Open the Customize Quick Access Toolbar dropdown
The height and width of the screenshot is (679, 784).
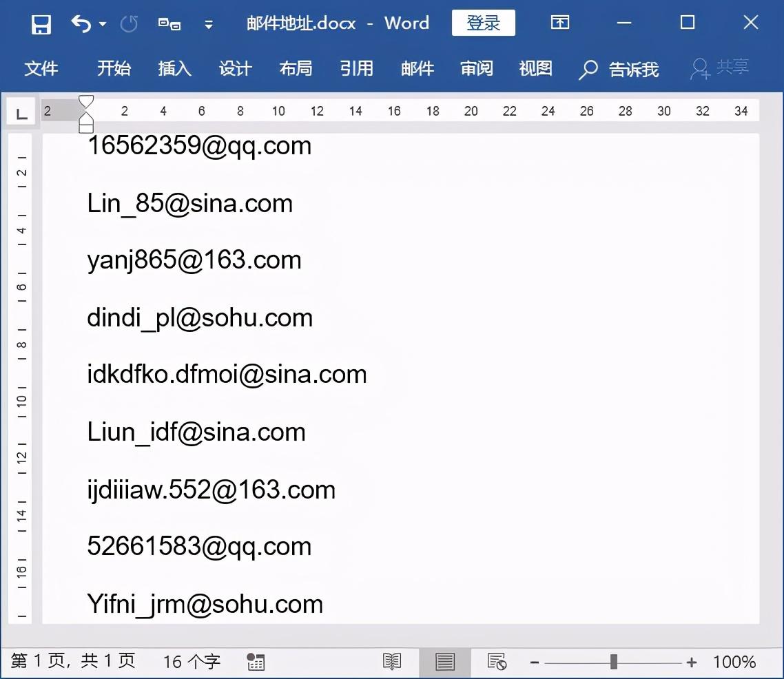pos(209,25)
